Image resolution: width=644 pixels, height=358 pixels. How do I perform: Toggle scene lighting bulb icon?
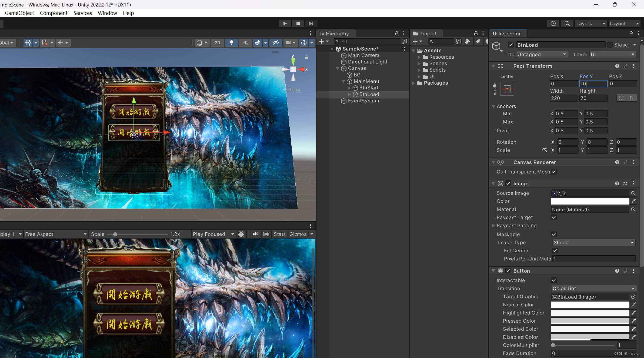point(232,43)
